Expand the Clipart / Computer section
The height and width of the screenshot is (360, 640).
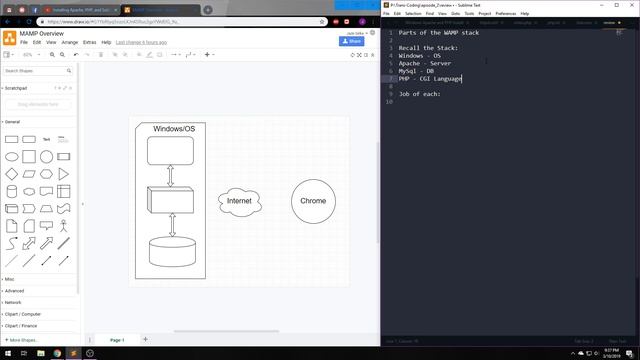22,314
